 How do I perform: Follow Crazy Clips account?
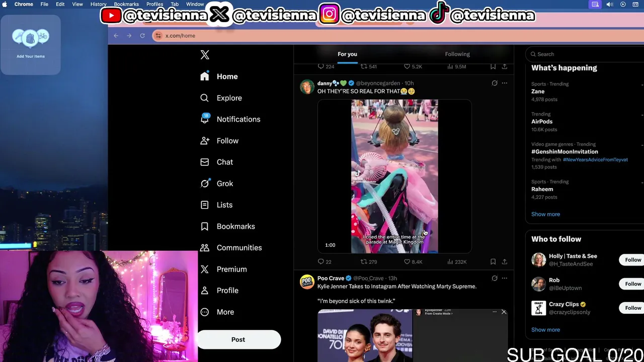pos(632,308)
